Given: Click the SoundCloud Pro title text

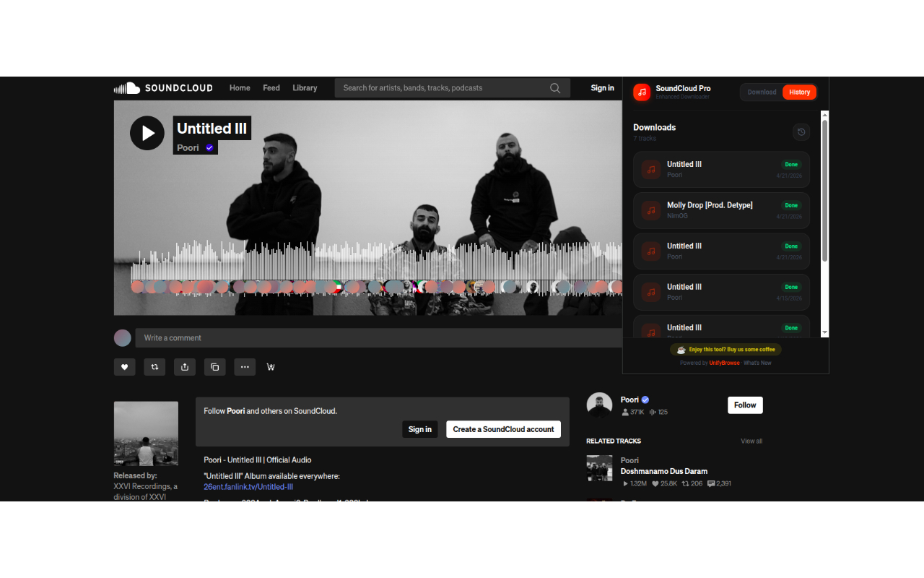Looking at the screenshot, I should (683, 88).
